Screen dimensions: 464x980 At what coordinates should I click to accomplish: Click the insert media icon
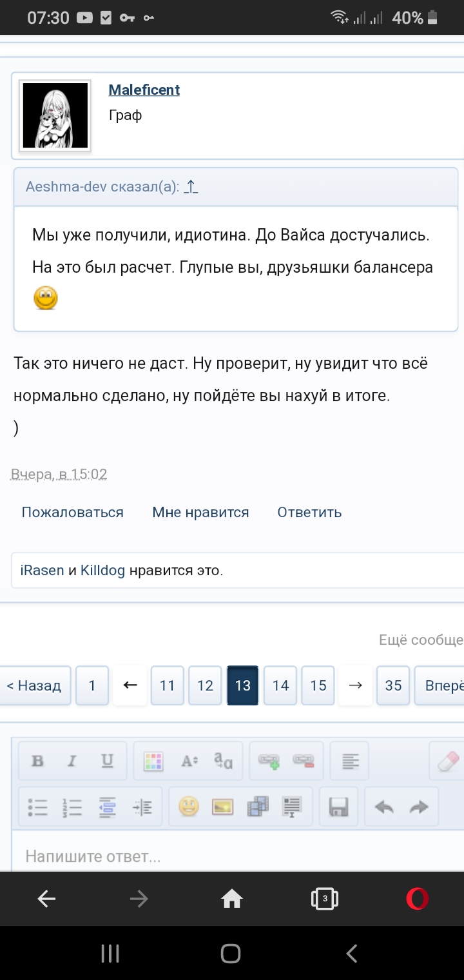pos(258,807)
